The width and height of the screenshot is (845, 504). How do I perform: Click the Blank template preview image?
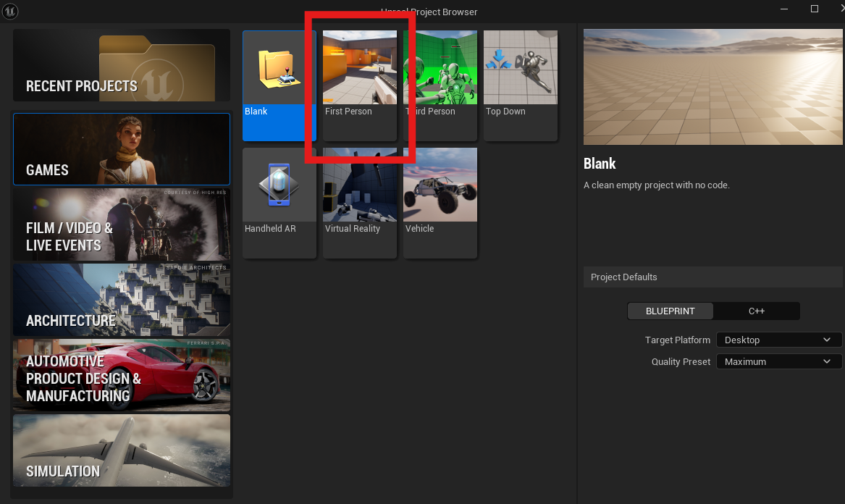(713, 87)
